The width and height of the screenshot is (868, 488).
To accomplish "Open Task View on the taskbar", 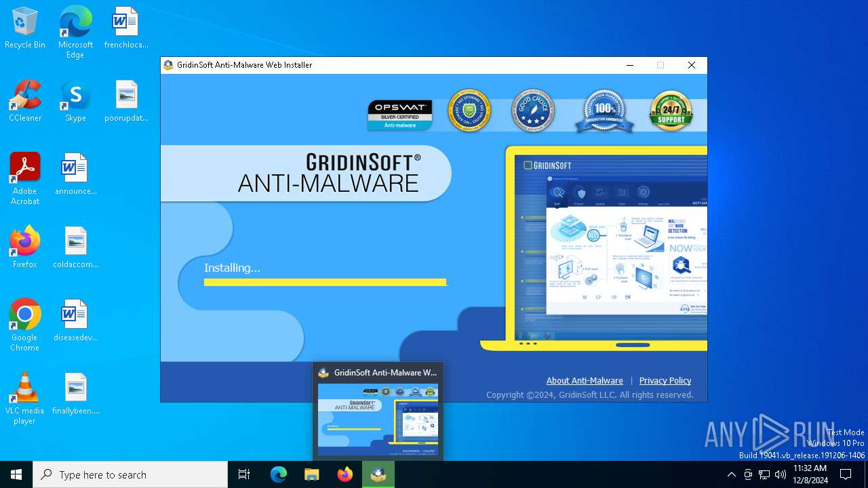I will (244, 474).
